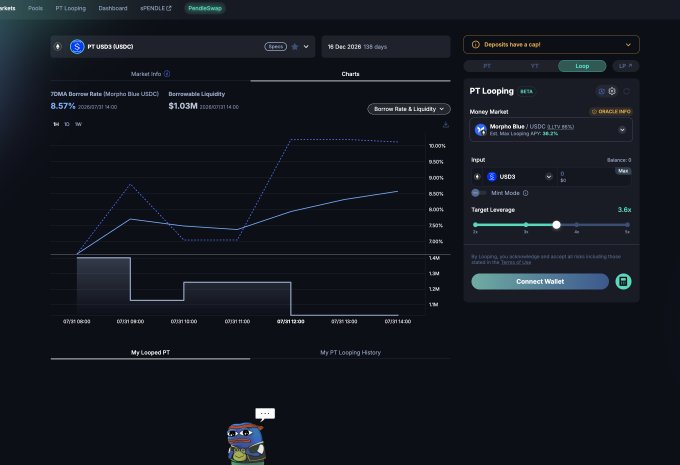Click the Pepe mascot chat character

(246, 443)
